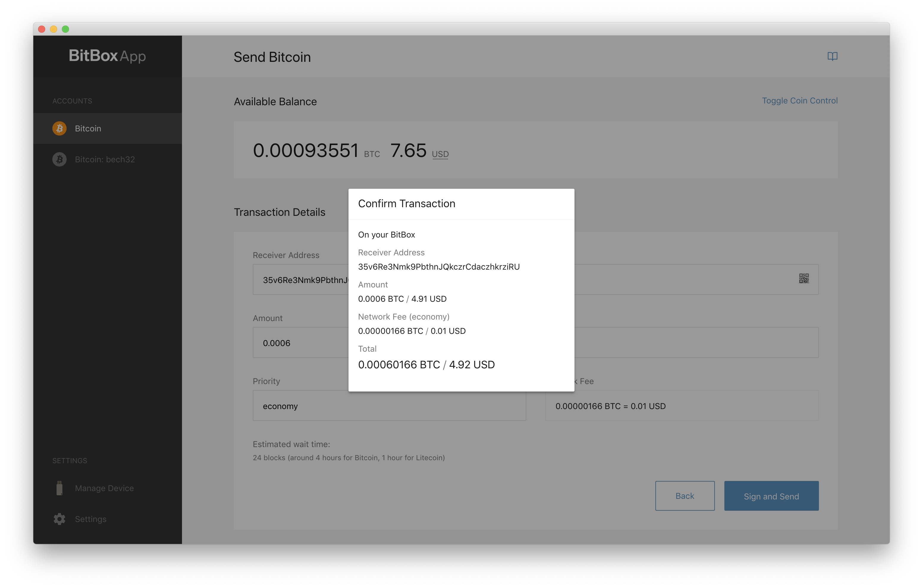Maximize the window with green button

[x=65, y=29]
